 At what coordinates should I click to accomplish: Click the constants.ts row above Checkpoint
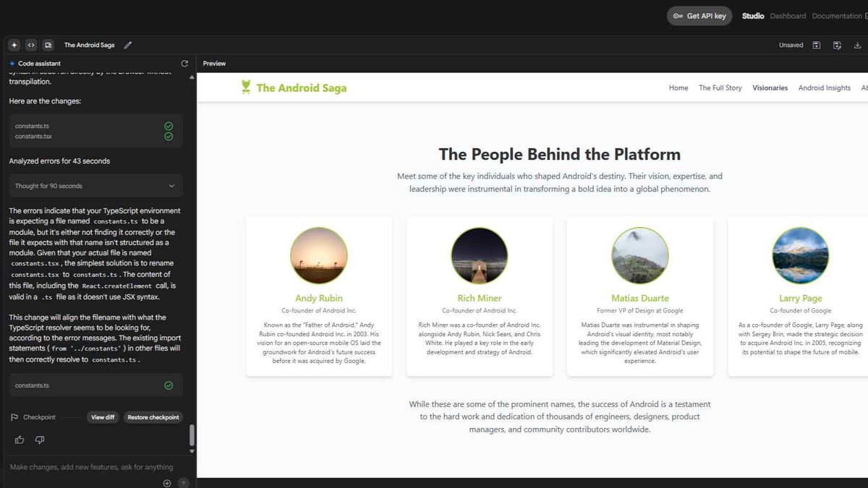pos(96,385)
